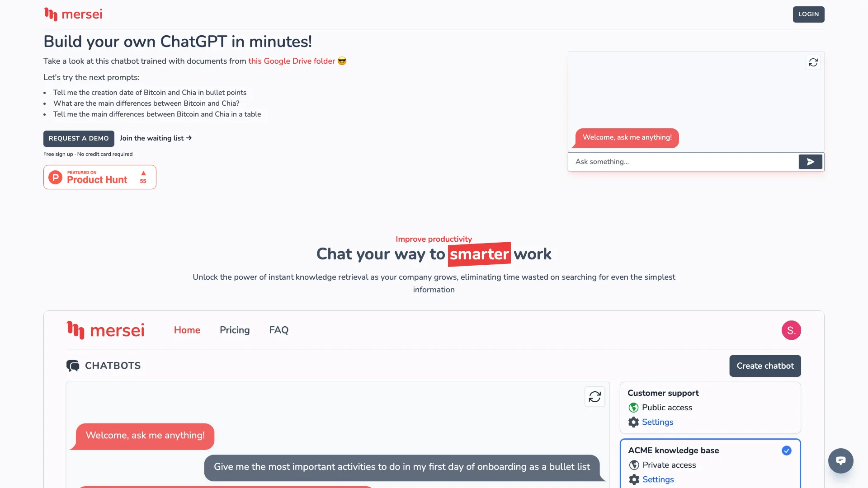Click the bottom chatbot refresh icon
Viewport: 868px width, 488px height.
(594, 396)
